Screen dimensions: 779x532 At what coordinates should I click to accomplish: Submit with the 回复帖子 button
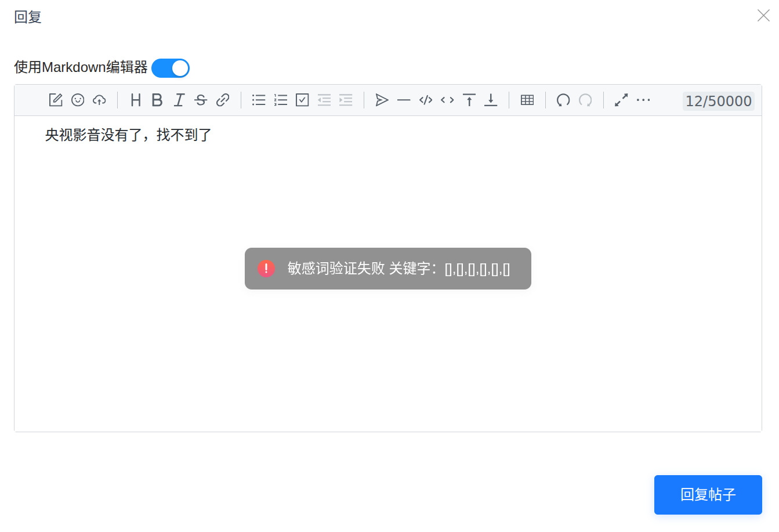click(708, 495)
